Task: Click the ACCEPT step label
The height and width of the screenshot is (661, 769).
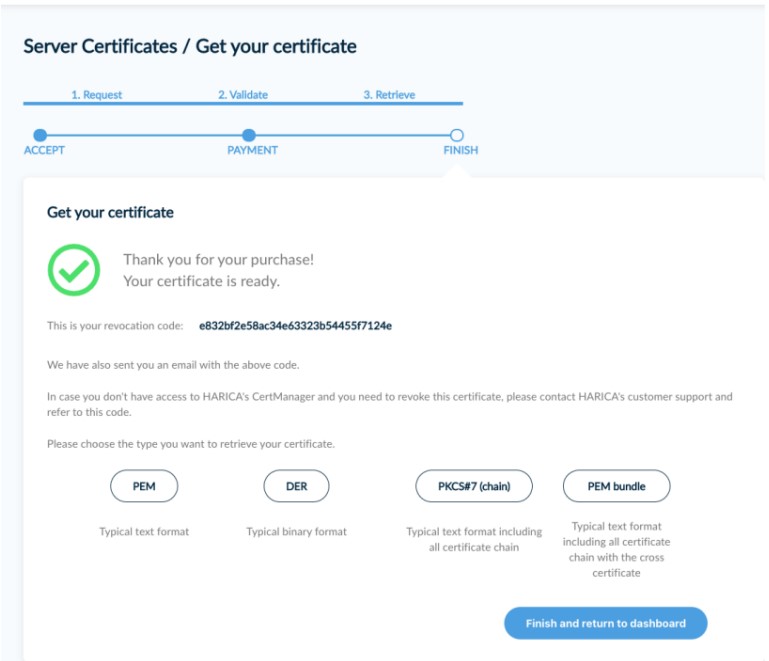Action: pos(45,151)
